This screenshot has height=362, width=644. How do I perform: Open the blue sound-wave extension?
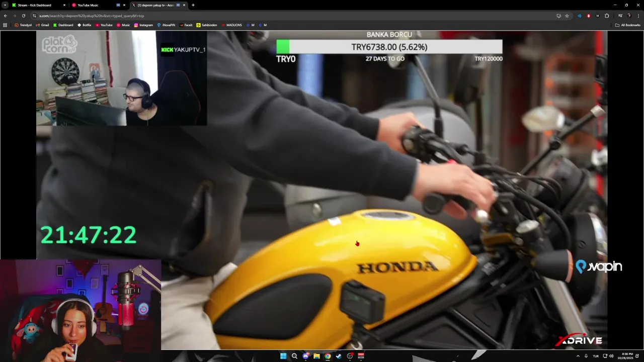tap(579, 16)
